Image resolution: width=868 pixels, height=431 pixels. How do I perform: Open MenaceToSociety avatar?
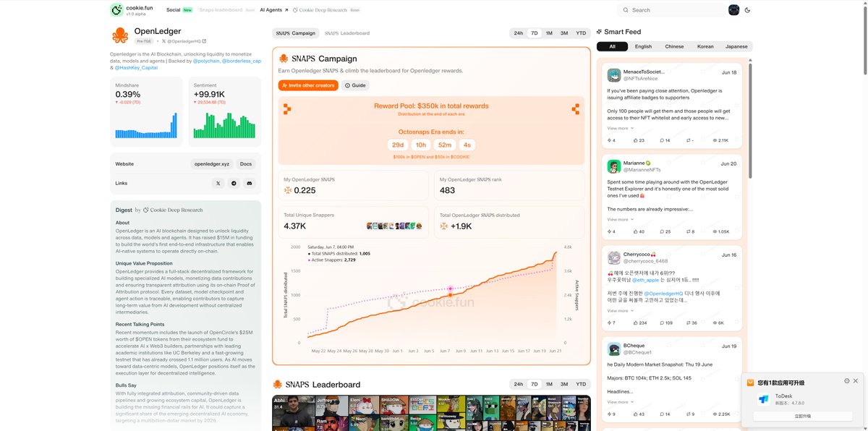tap(613, 75)
